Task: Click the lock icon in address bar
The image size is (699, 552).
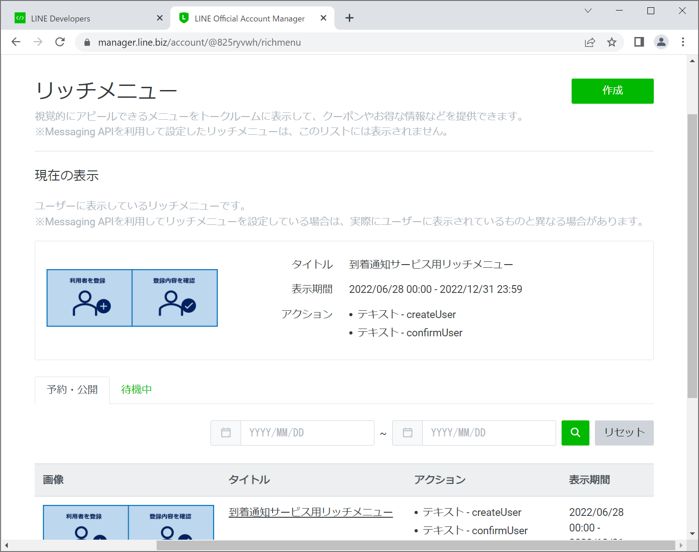Action: click(87, 42)
